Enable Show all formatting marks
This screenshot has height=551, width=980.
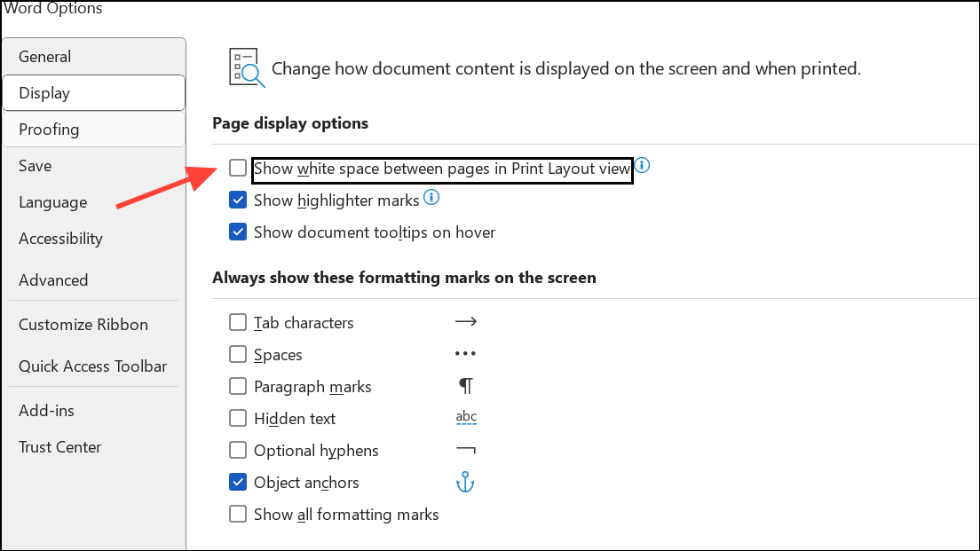[x=238, y=514]
